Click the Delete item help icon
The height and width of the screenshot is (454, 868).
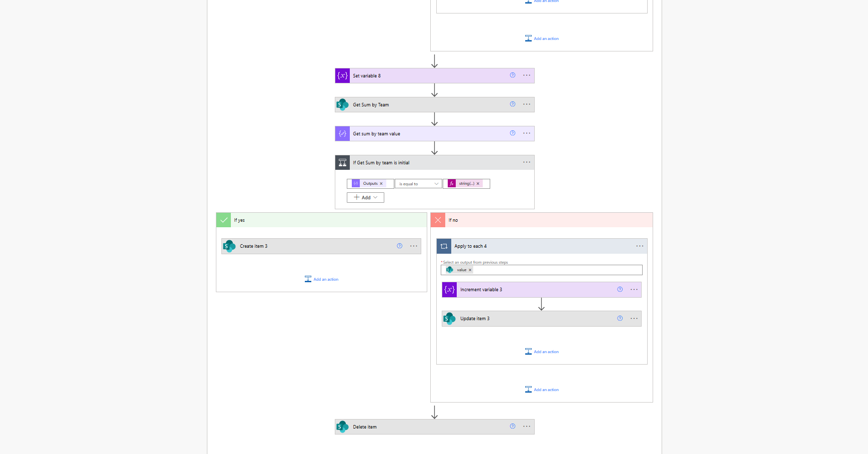[512, 427]
